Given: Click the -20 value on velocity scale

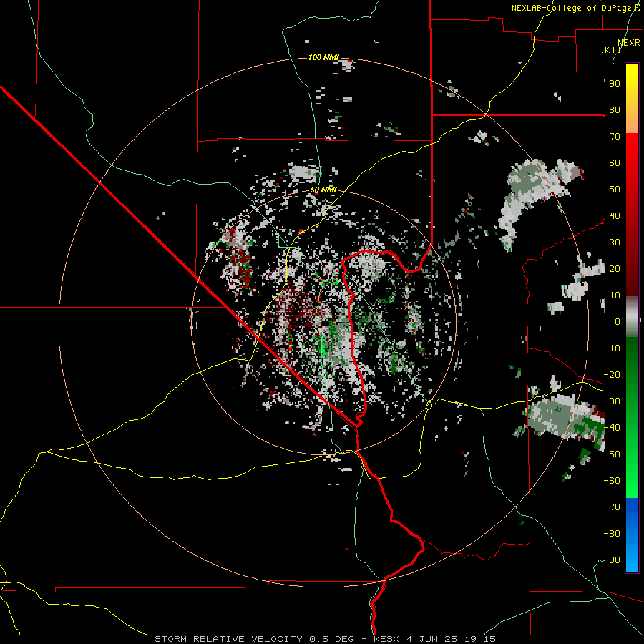Looking at the screenshot, I should coord(612,374).
